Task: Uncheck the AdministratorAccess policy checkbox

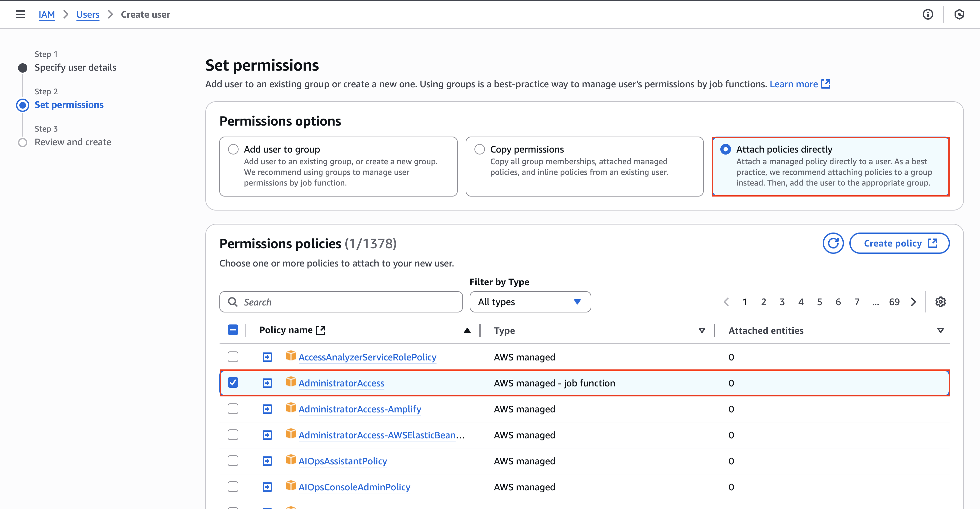Action: click(233, 382)
